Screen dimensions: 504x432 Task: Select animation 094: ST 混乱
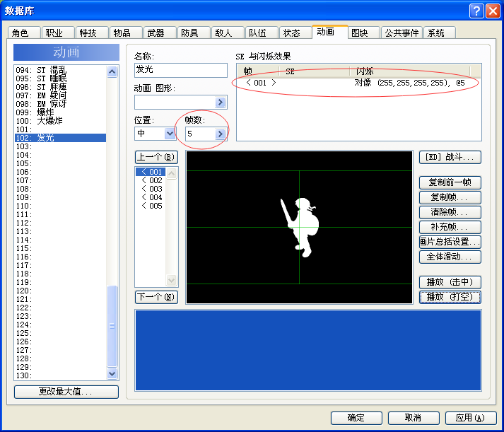click(60, 70)
